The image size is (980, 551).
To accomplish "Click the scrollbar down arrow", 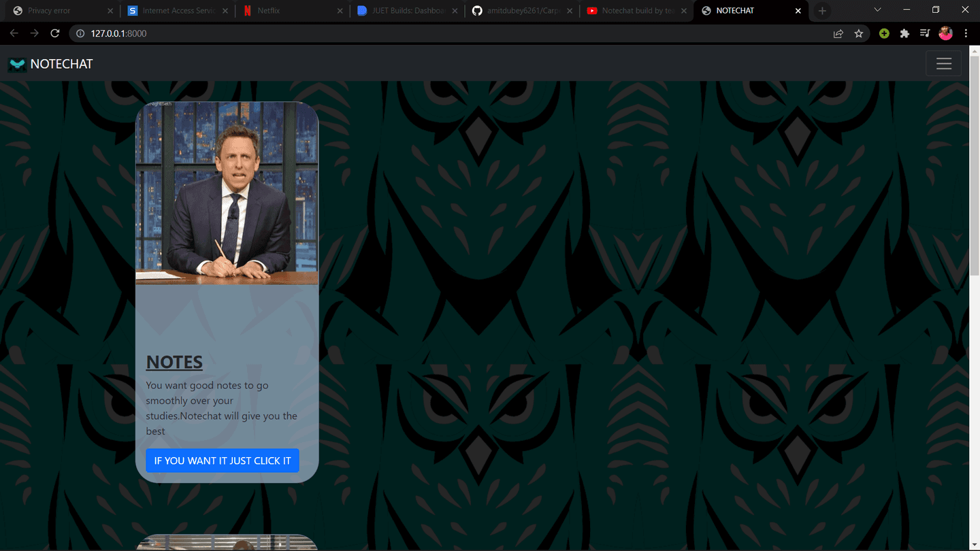I will [975, 545].
